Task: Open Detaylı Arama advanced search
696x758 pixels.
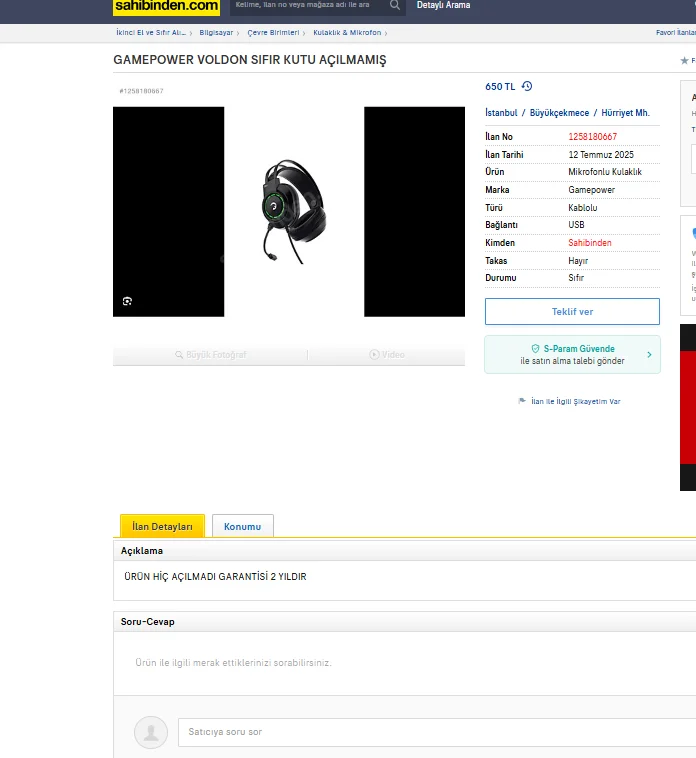Action: tap(443, 5)
